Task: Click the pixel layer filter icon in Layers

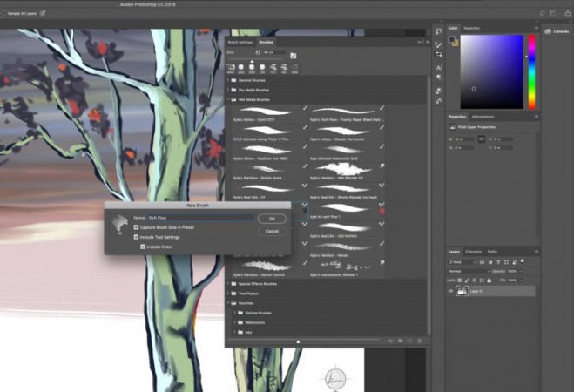Action: click(x=483, y=262)
